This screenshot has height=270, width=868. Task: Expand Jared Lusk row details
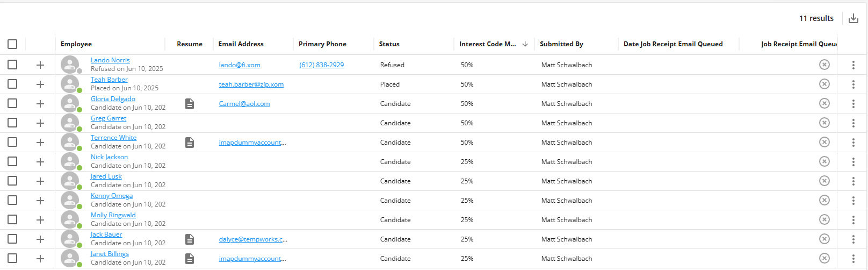[x=40, y=181]
